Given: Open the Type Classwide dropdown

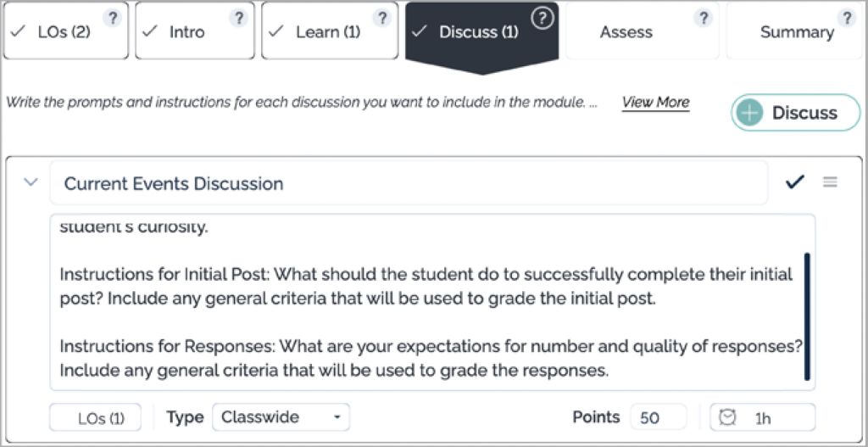Looking at the screenshot, I should coord(281,417).
